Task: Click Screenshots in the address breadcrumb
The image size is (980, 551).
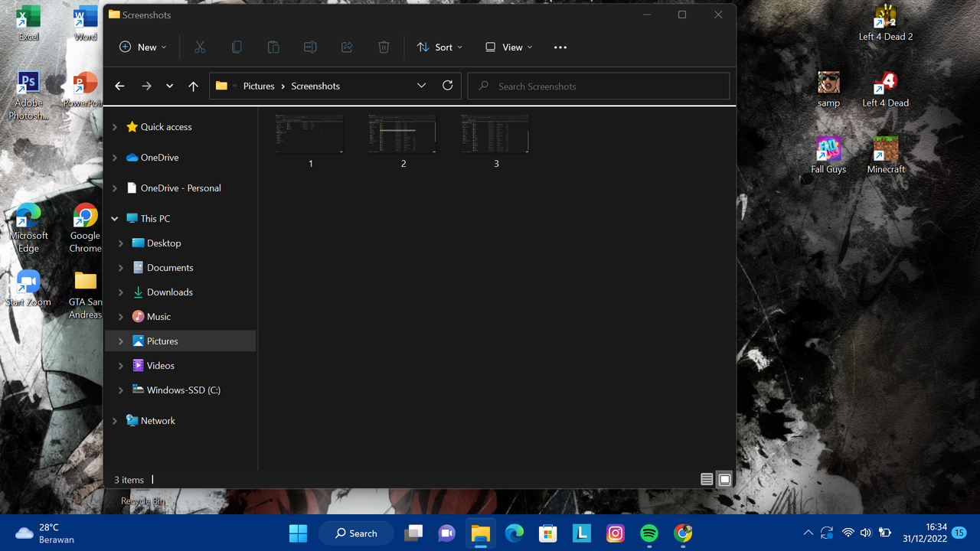Action: tap(315, 86)
